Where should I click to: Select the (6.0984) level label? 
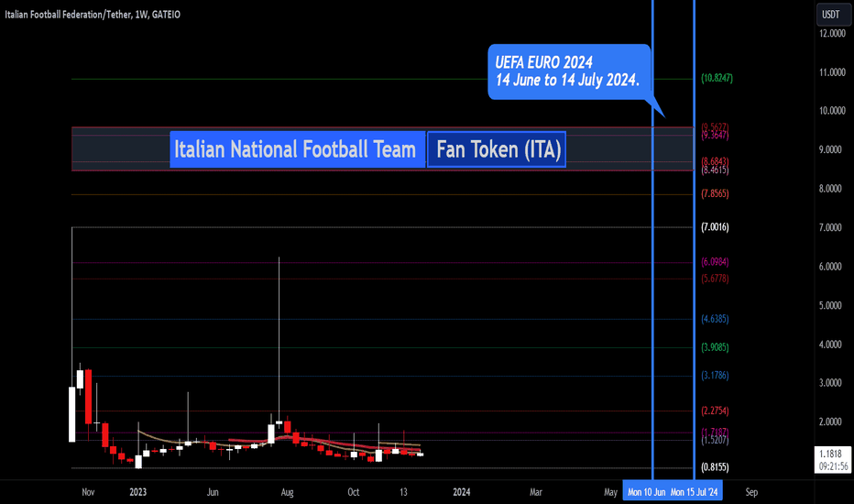coord(715,262)
